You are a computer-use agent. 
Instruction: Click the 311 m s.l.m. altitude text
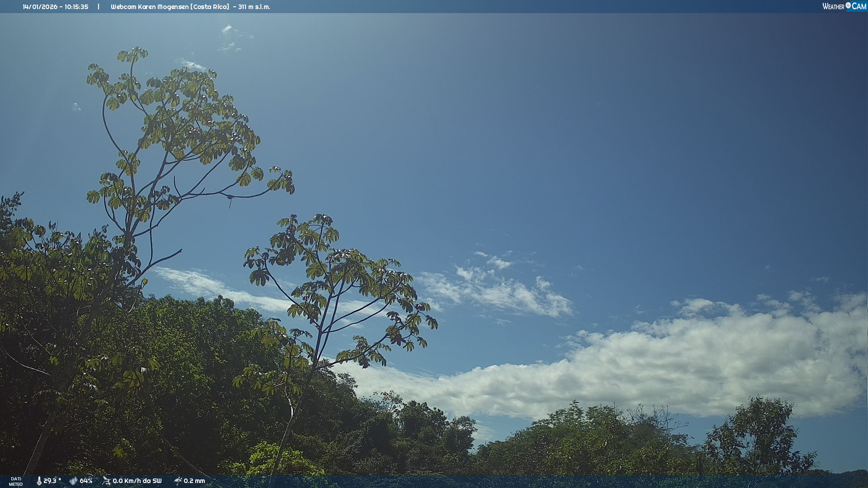click(254, 7)
